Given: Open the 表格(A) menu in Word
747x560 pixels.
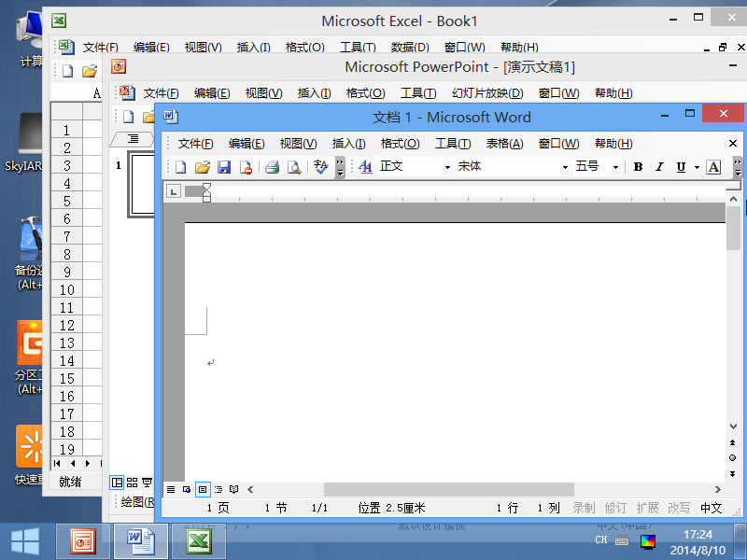Looking at the screenshot, I should click(504, 144).
